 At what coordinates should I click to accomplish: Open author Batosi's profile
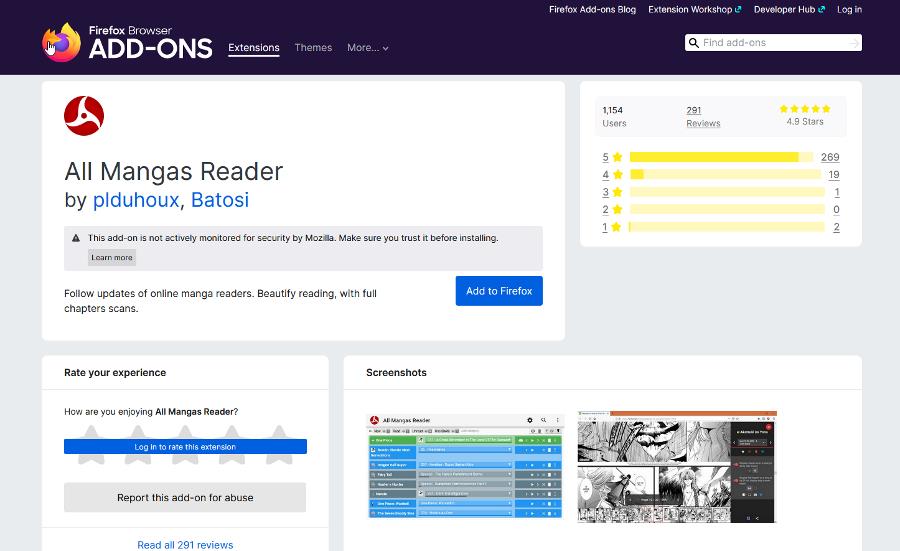pos(220,200)
